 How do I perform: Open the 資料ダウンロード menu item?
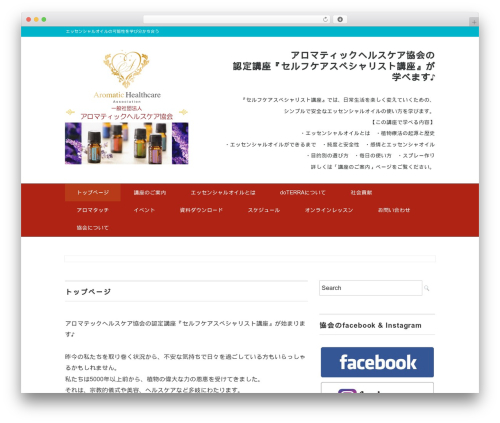point(201,210)
